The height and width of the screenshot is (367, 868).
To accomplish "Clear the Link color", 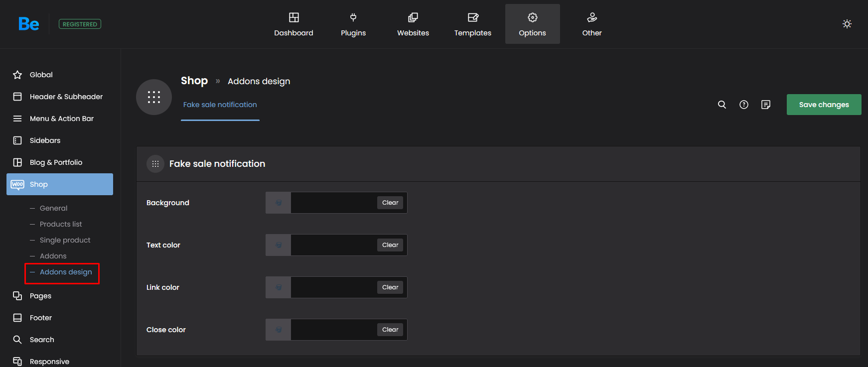I will (390, 287).
